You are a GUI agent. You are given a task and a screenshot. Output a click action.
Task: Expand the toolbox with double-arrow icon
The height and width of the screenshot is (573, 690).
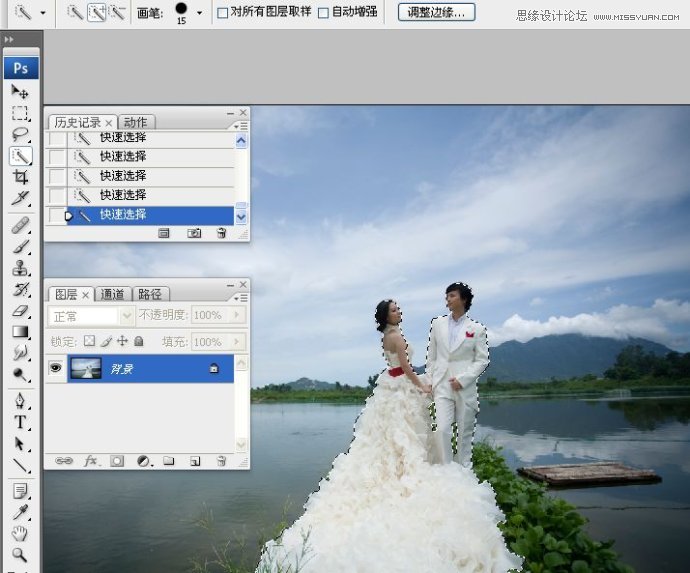tap(9, 39)
